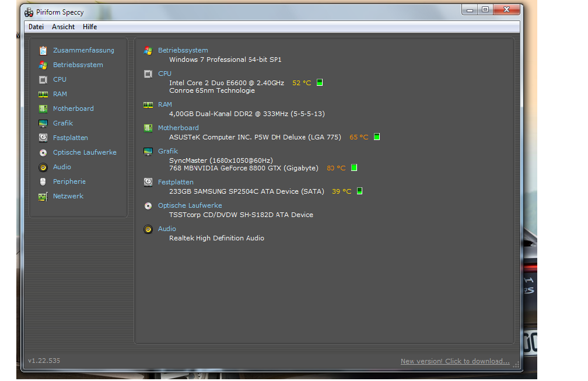
Task: Open the Datei menu
Action: (x=36, y=27)
